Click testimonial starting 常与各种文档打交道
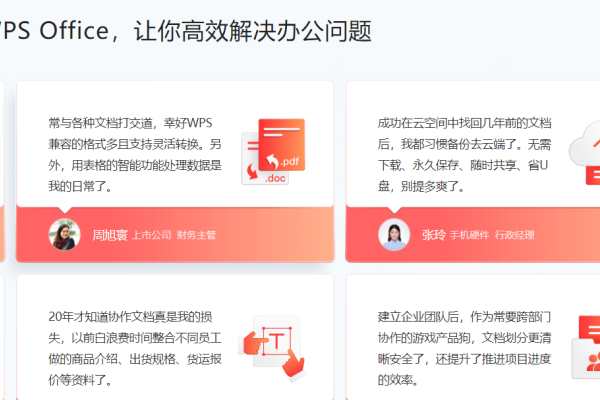The height and width of the screenshot is (400, 600). tap(135, 155)
